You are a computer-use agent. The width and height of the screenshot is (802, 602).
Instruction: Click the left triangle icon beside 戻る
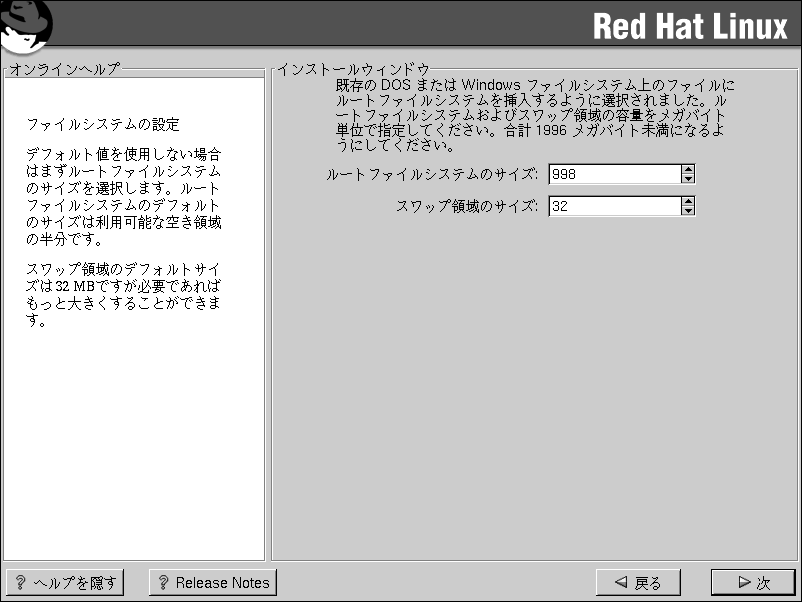[x=621, y=583]
